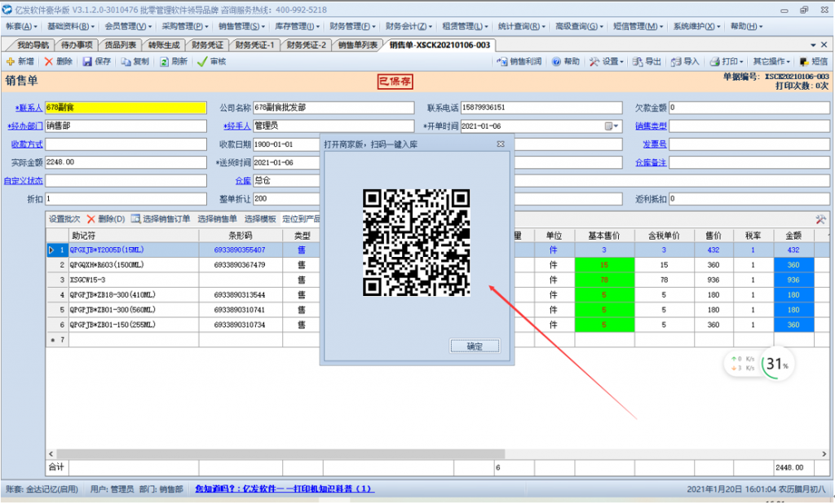835x504 pixels.
Task: Open 帮助 help from the toolbar
Action: click(x=566, y=62)
